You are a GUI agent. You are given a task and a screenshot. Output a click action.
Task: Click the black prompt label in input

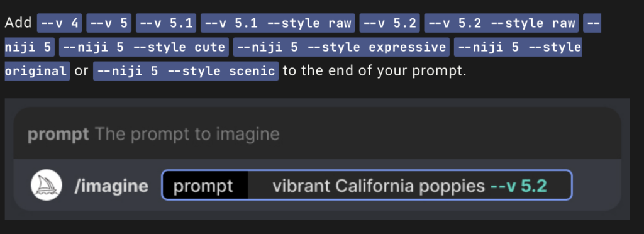[x=205, y=186]
